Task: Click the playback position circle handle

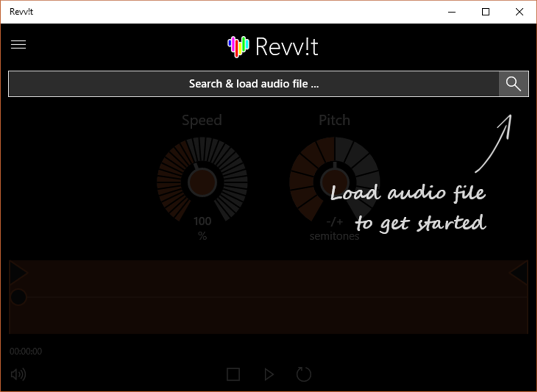Action: click(x=18, y=297)
